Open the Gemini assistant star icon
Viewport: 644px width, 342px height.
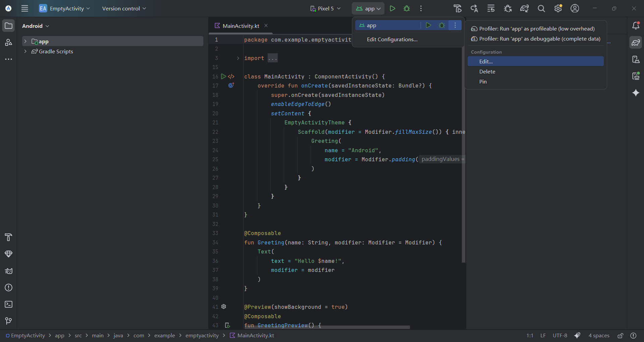tap(636, 93)
